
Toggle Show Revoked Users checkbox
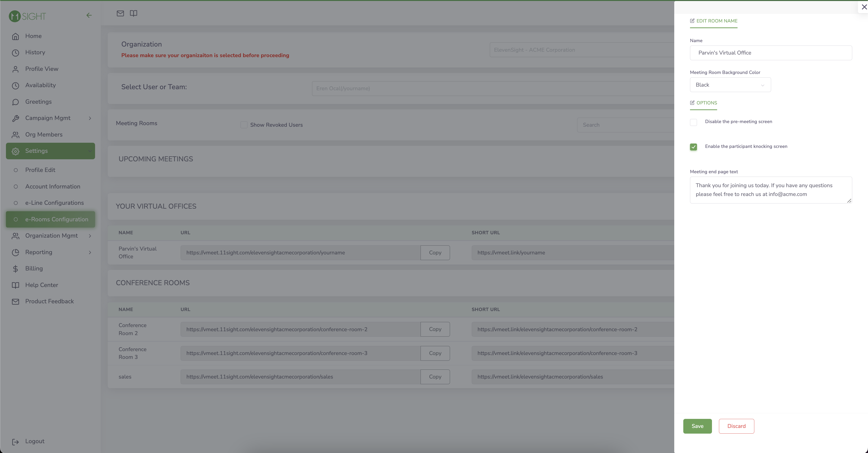coord(244,125)
